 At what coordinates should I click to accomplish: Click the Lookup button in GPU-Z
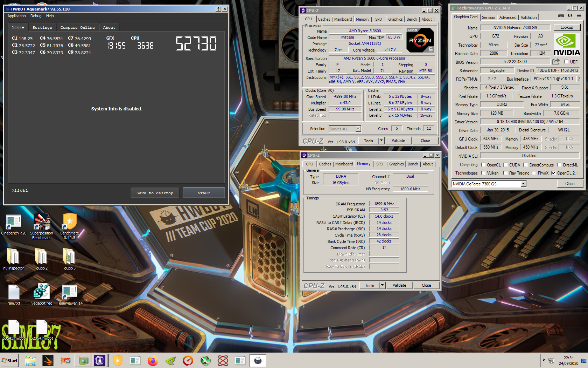(567, 27)
